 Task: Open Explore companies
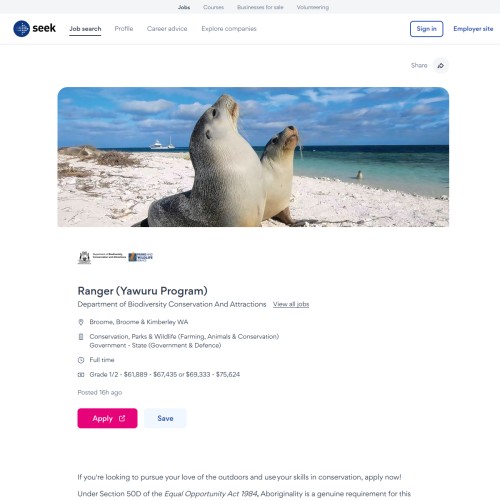(x=229, y=29)
